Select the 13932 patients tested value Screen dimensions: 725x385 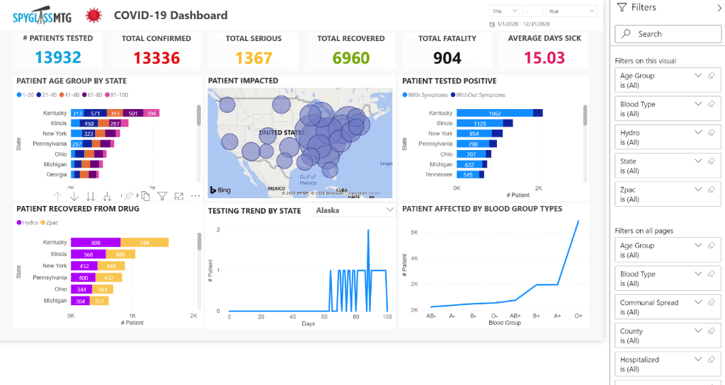[x=58, y=57]
